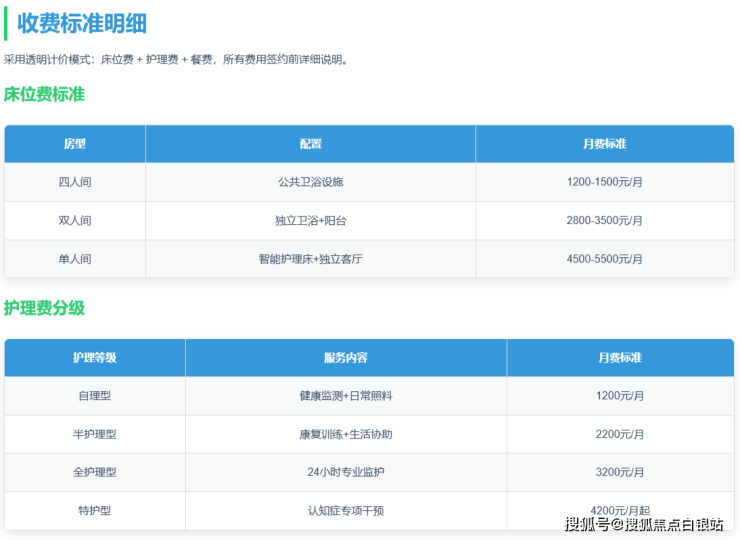Click the 护理等级 column header
Screen dimensions: 740x540
[95, 358]
